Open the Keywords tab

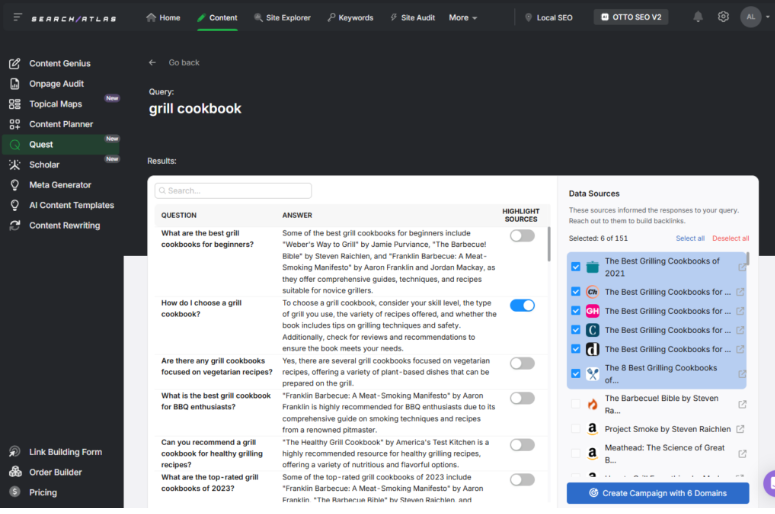coord(350,18)
